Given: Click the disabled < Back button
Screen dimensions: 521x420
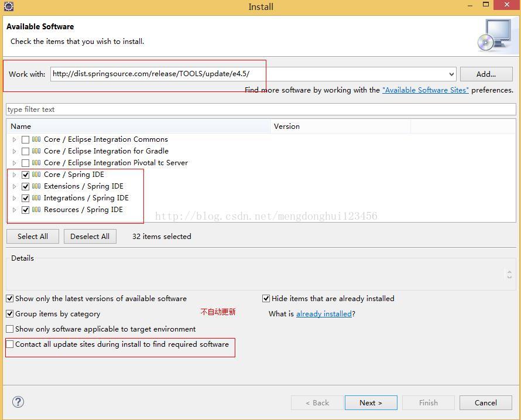Looking at the screenshot, I should coord(317,402).
